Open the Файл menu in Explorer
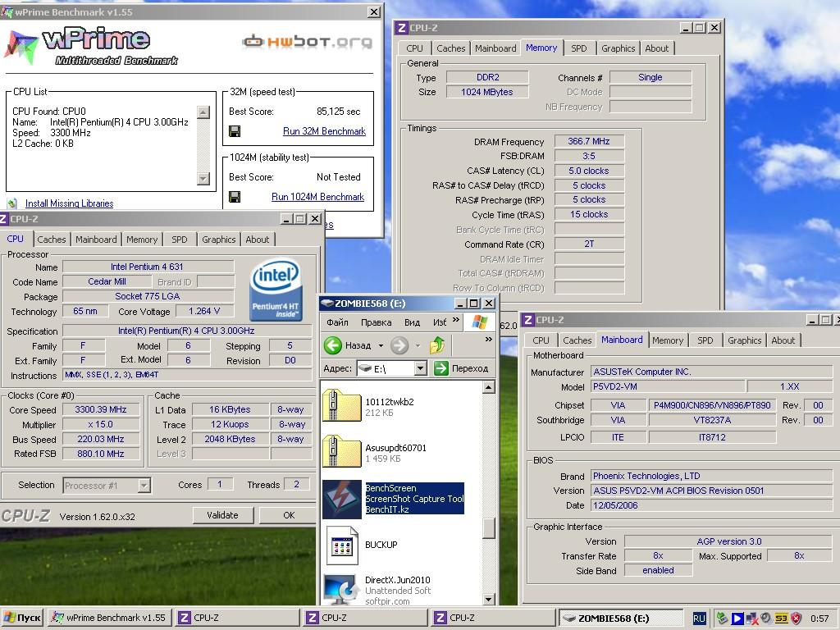Viewport: 840px width, 630px height. click(x=337, y=322)
